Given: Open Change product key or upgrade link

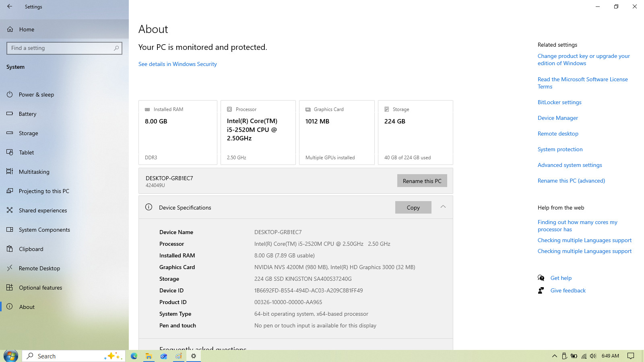Looking at the screenshot, I should 584,60.
